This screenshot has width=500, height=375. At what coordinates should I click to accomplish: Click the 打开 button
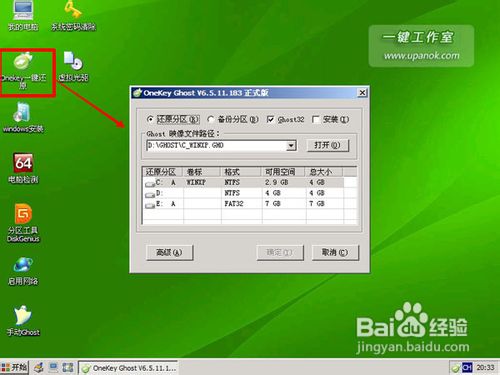327,145
